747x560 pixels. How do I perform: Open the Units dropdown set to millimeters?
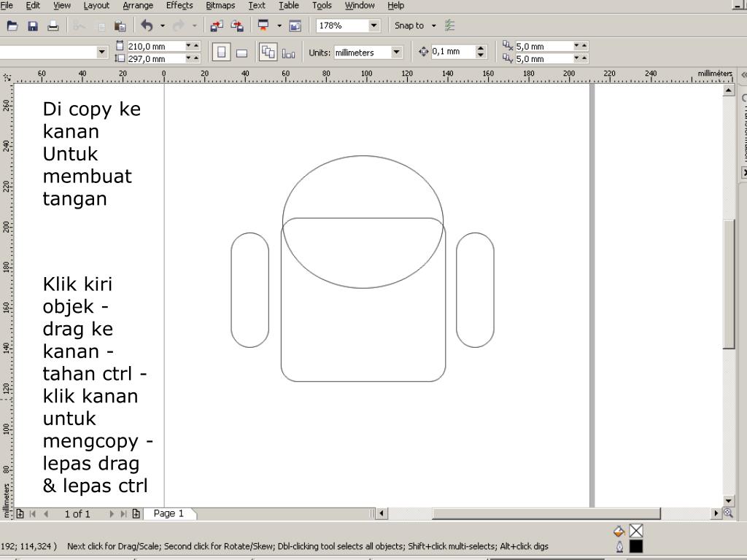(396, 52)
